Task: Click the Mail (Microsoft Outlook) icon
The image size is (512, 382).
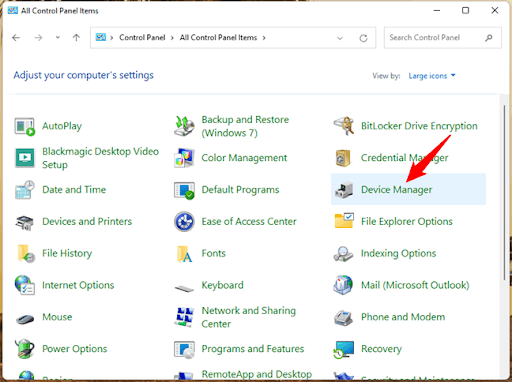Action: [x=343, y=285]
